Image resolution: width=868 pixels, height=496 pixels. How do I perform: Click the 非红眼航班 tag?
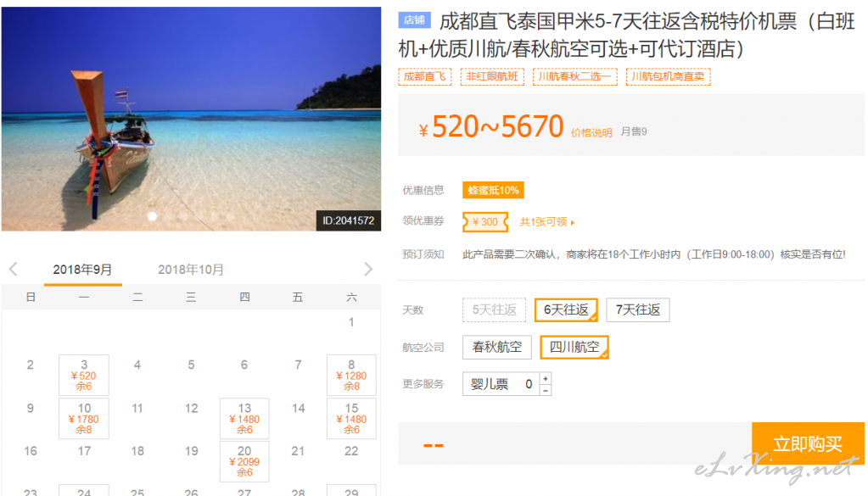tap(492, 76)
